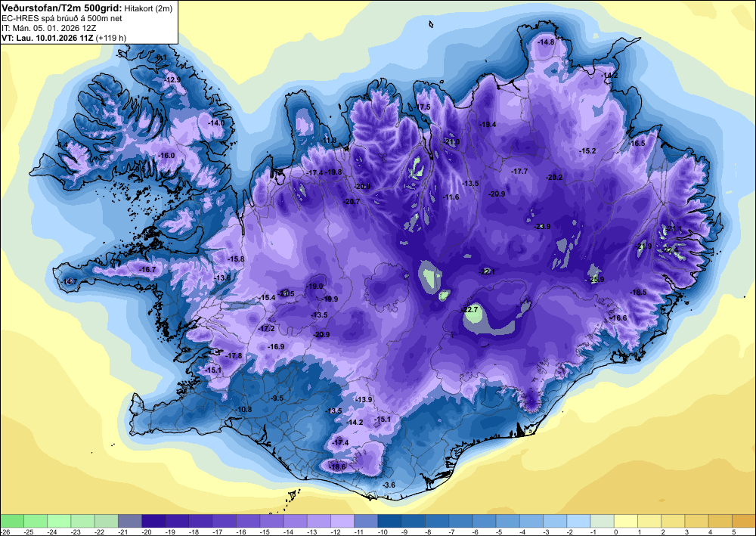The height and width of the screenshot is (536, 756).
Task: Click the -22.1 temperature label
Action: (x=487, y=272)
